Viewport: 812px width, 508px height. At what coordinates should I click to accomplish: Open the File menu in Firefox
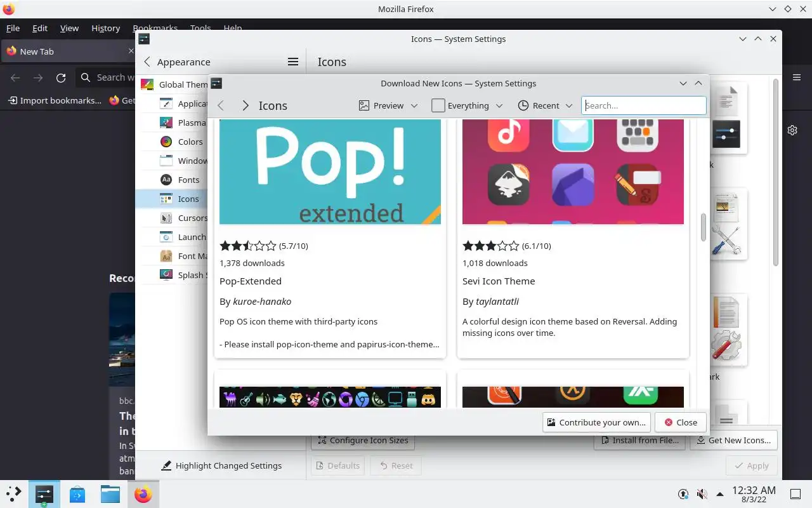(13, 28)
